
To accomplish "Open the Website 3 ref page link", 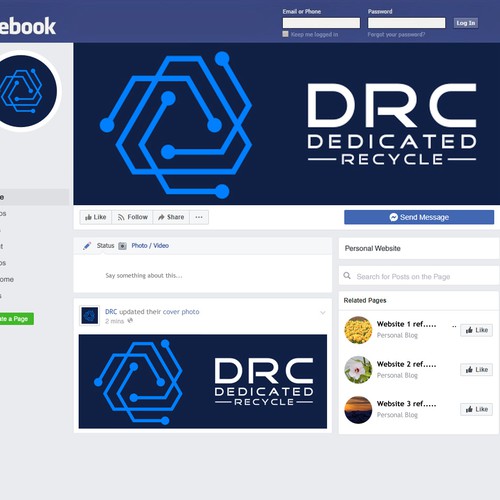I will pos(406,404).
